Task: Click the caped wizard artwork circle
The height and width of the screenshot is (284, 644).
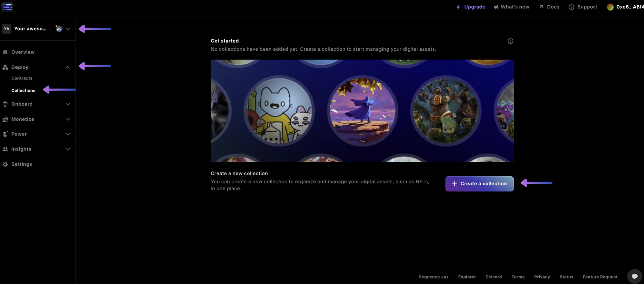Action: coord(362,111)
